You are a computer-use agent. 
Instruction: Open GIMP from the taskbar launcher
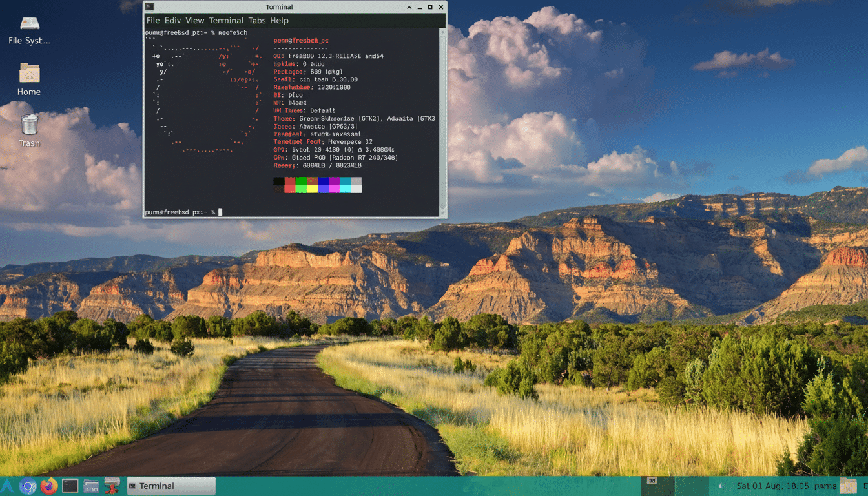112,486
